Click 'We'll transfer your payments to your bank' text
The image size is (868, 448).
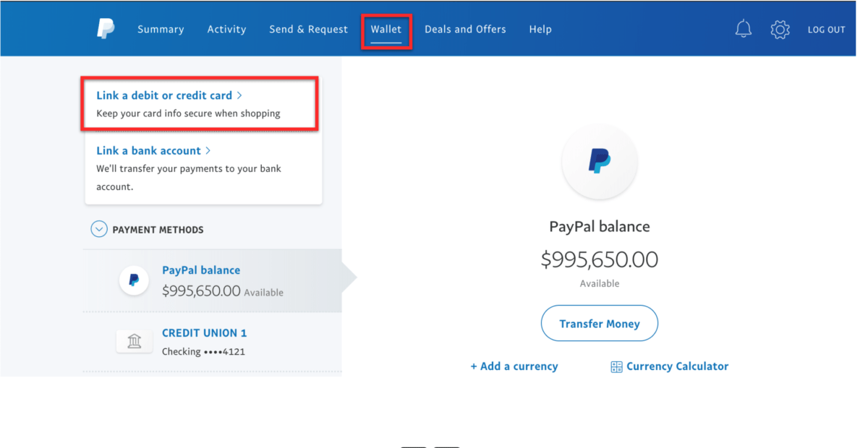(x=189, y=168)
